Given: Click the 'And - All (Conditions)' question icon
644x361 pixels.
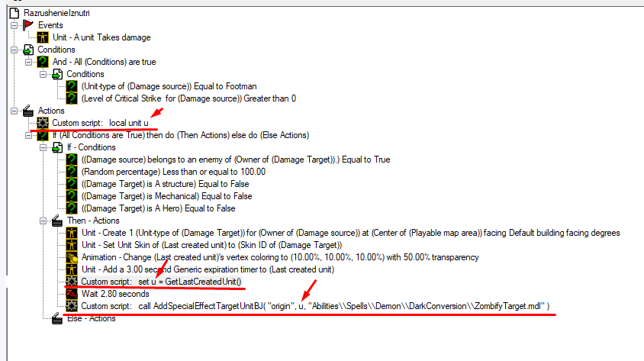Looking at the screenshot, I should (x=43, y=62).
